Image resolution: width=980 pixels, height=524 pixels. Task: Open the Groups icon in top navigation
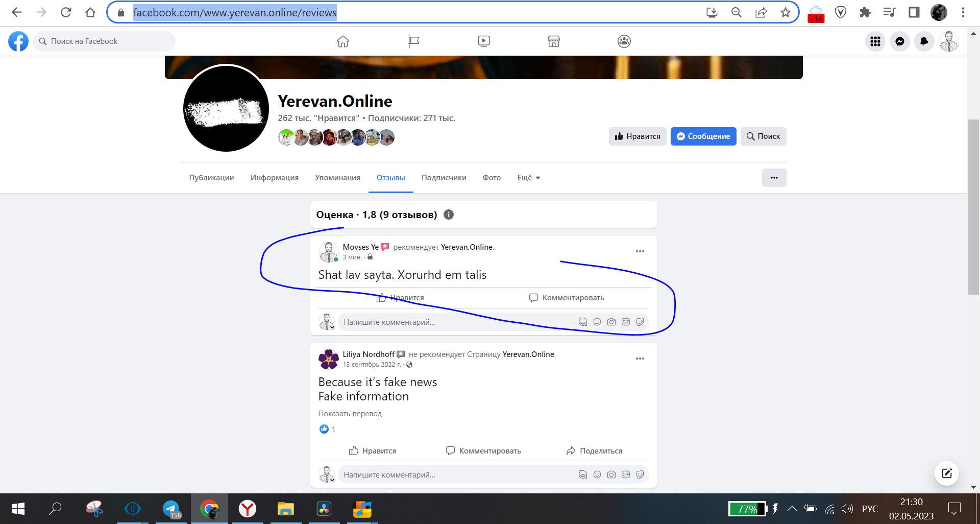(624, 41)
